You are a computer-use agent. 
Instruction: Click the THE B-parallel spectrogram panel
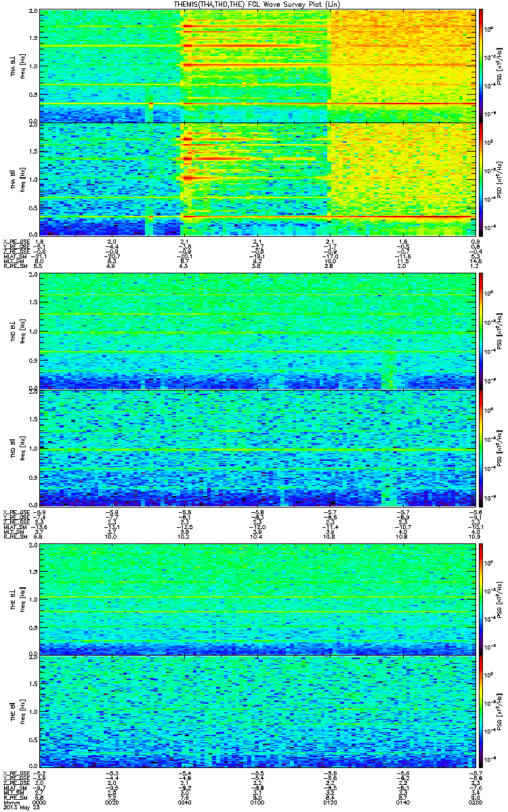click(256, 712)
